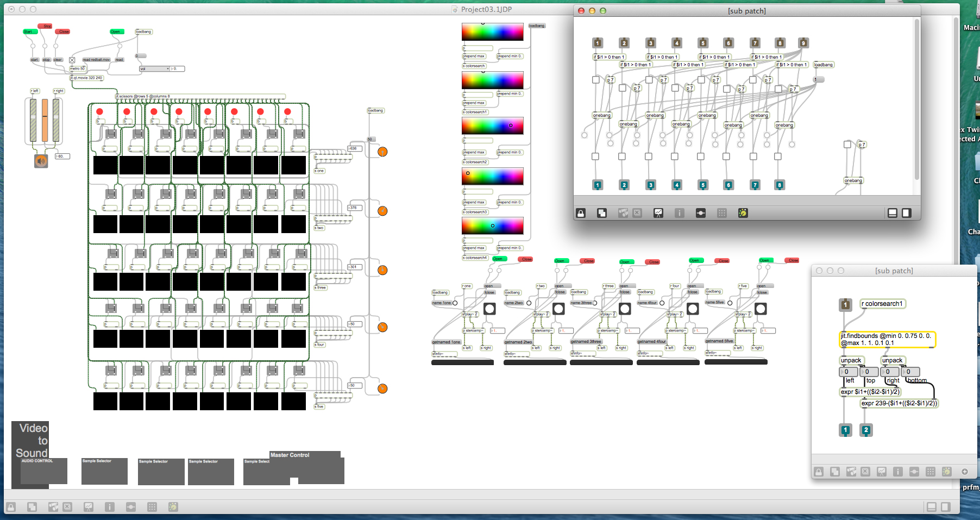Click the grid icon in top sub patch toolbar
Image resolution: width=980 pixels, height=520 pixels.
coord(722,213)
